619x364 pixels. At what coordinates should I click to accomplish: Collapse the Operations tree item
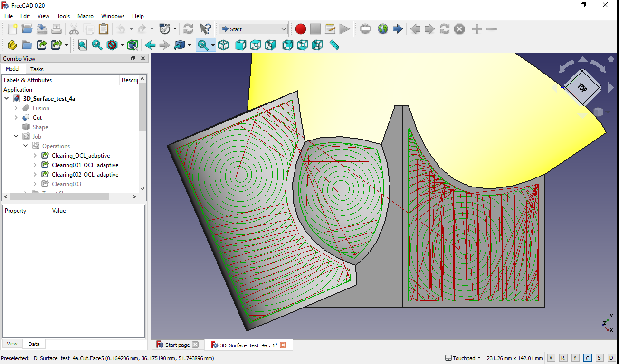coord(26,146)
